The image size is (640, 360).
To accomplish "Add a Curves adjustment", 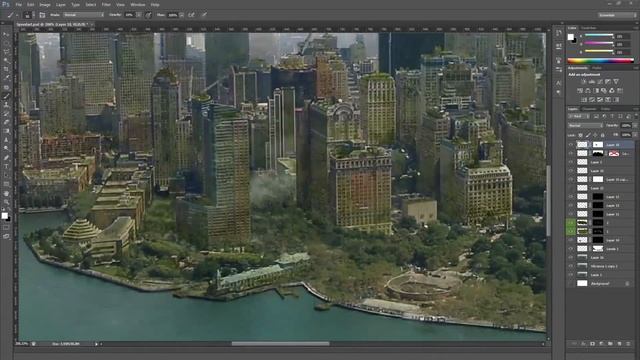I will tap(600, 81).
